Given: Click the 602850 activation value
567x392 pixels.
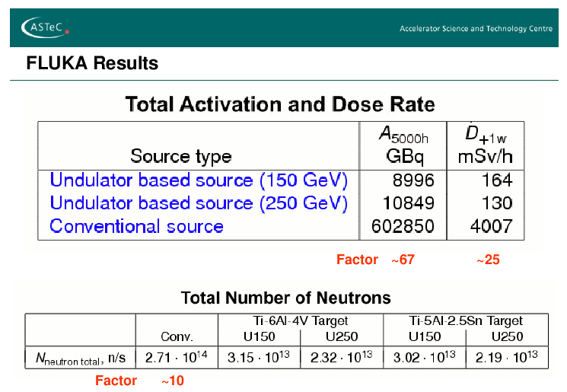Looking at the screenshot, I should (x=403, y=226).
